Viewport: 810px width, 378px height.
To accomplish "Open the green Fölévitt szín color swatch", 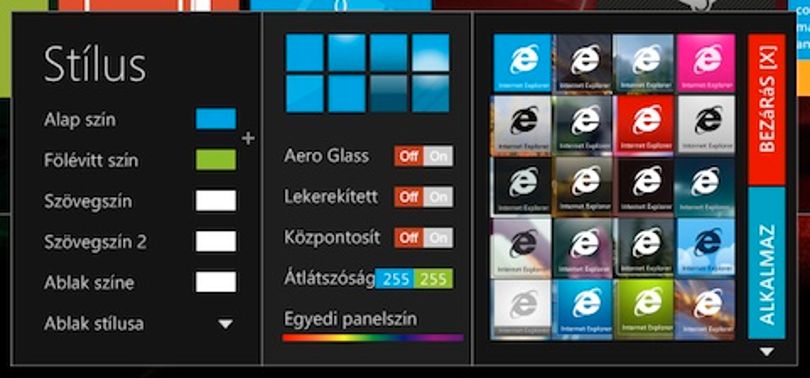I will click(x=216, y=160).
